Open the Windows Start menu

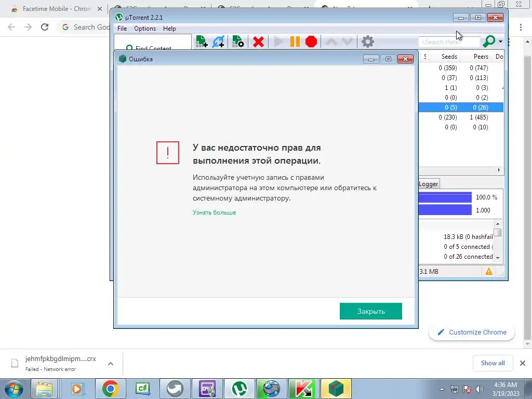(x=14, y=389)
